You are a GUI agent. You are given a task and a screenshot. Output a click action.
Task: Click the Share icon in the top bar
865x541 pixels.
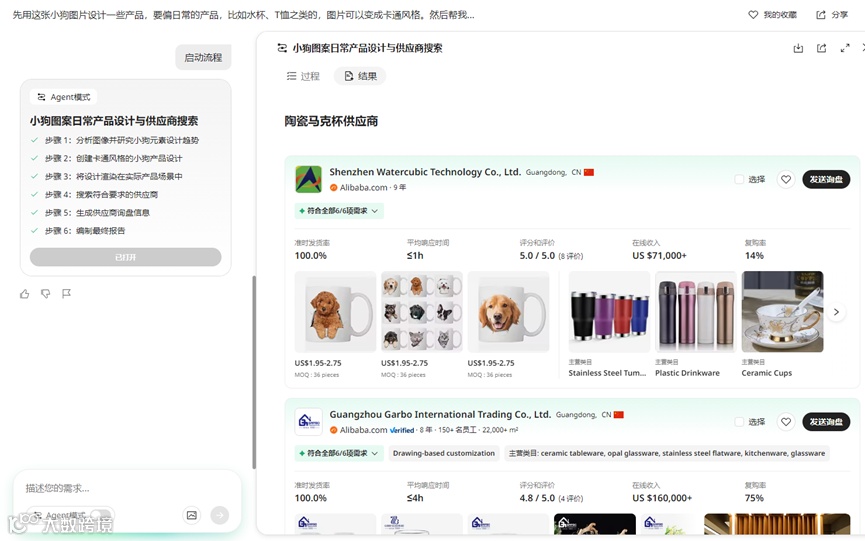821,15
